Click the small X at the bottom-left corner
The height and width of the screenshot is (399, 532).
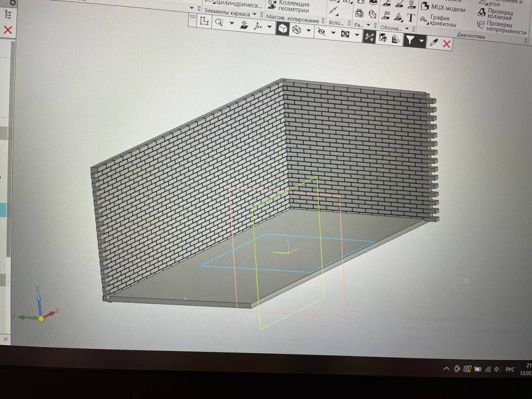point(5,339)
